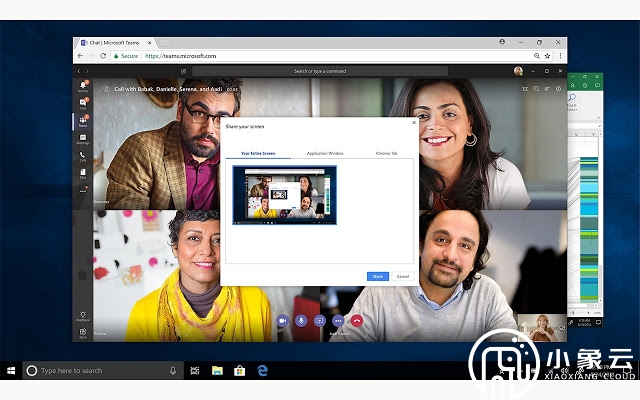Open more actions in call controls

(338, 321)
